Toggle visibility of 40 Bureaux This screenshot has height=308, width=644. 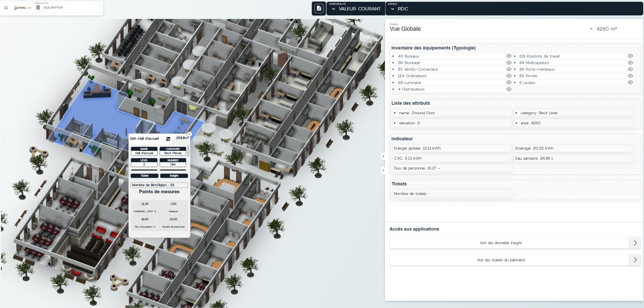click(509, 56)
